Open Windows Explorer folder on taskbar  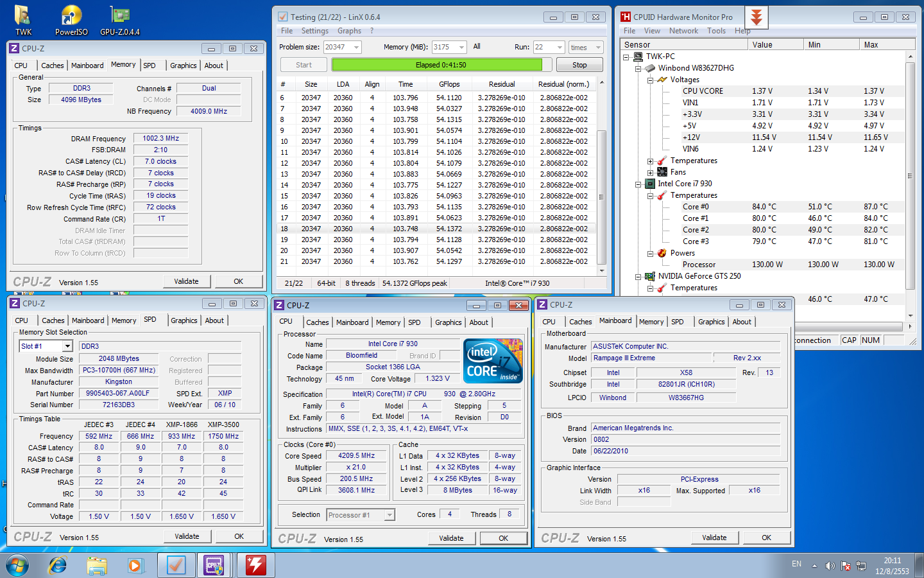pyautogui.click(x=97, y=565)
